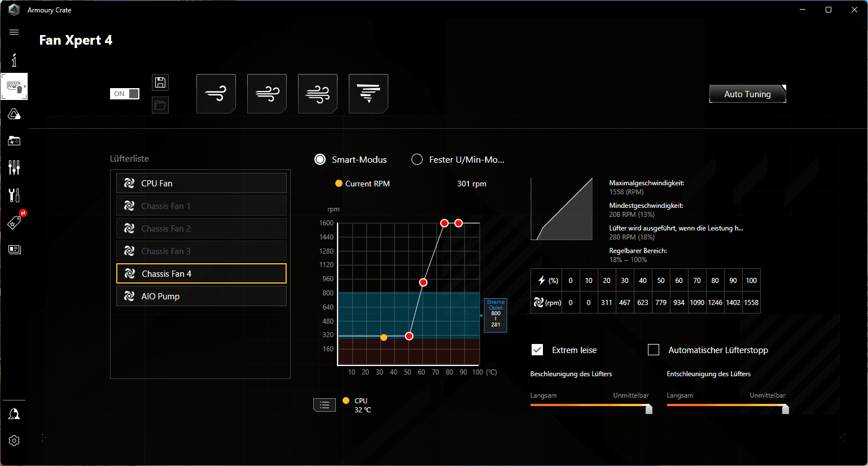Click the Regelbarer Bereich 18% ~ 100% text
The height and width of the screenshot is (466, 868).
tap(638, 255)
